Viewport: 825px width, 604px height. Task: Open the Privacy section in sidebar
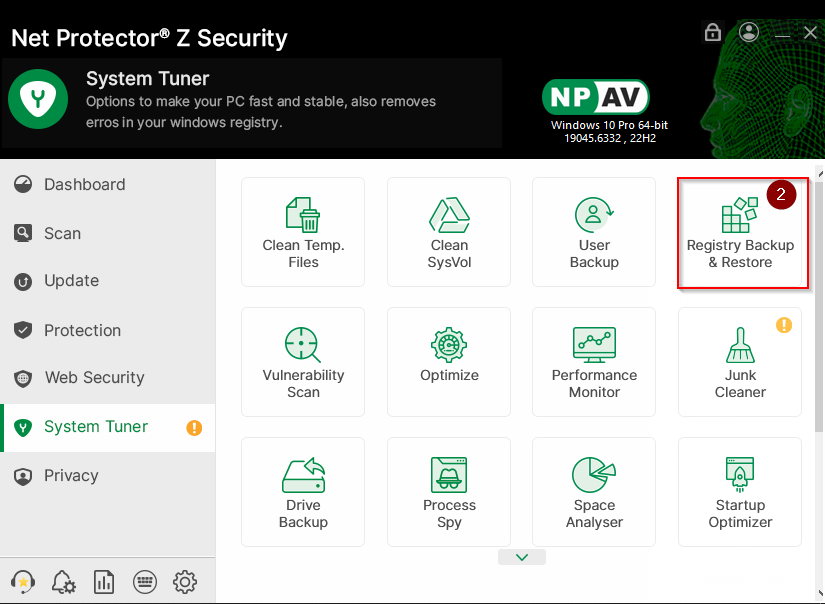pos(71,475)
